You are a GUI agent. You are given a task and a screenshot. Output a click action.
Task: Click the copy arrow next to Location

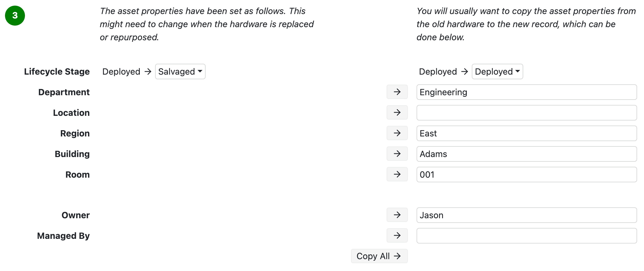point(397,112)
